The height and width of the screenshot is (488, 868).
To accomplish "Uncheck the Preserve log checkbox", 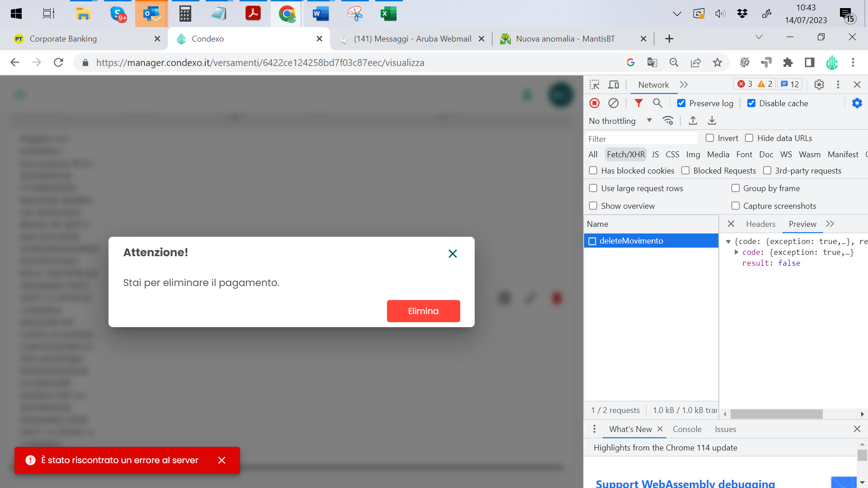I will click(681, 103).
